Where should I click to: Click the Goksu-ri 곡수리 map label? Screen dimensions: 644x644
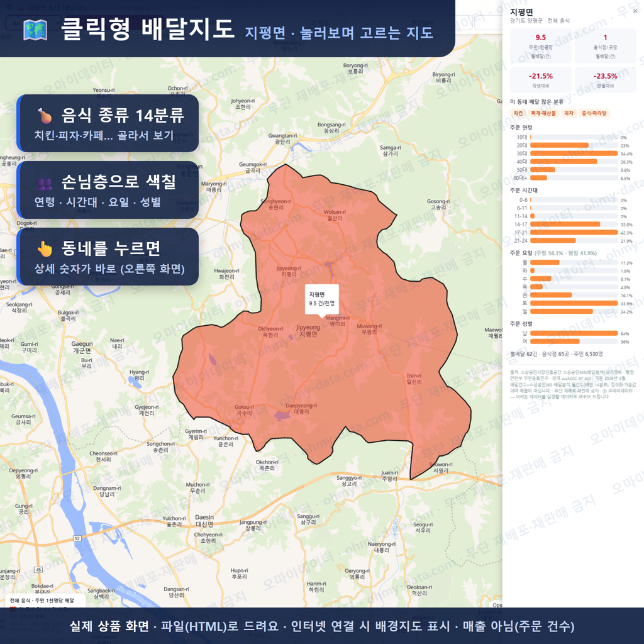245,410
